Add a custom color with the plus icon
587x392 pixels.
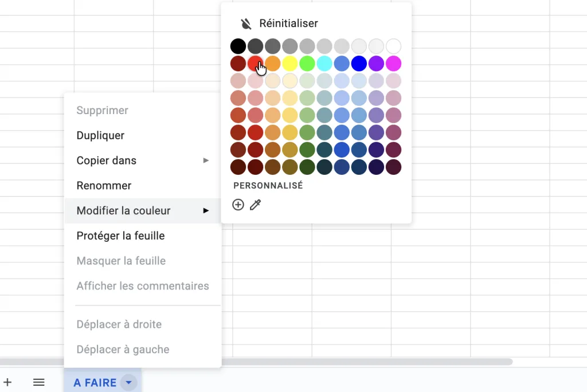coord(238,205)
